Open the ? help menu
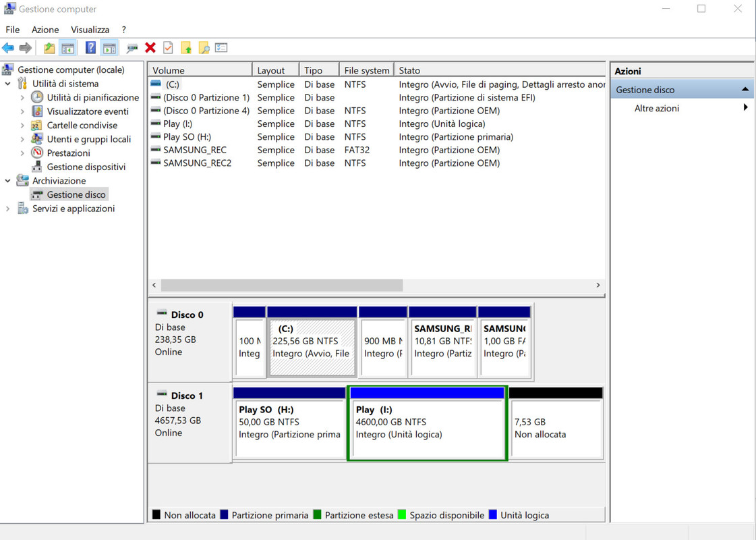The image size is (756, 540). [x=124, y=30]
